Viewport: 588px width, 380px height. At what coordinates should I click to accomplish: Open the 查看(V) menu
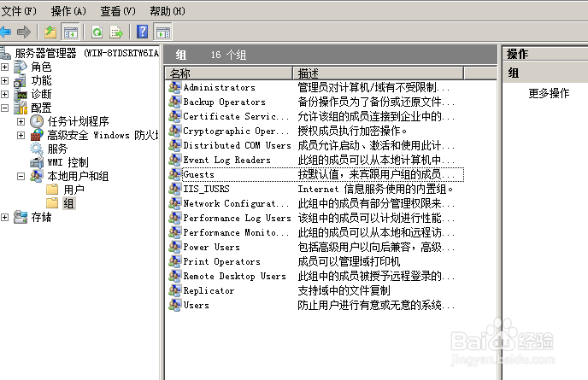click(x=118, y=11)
